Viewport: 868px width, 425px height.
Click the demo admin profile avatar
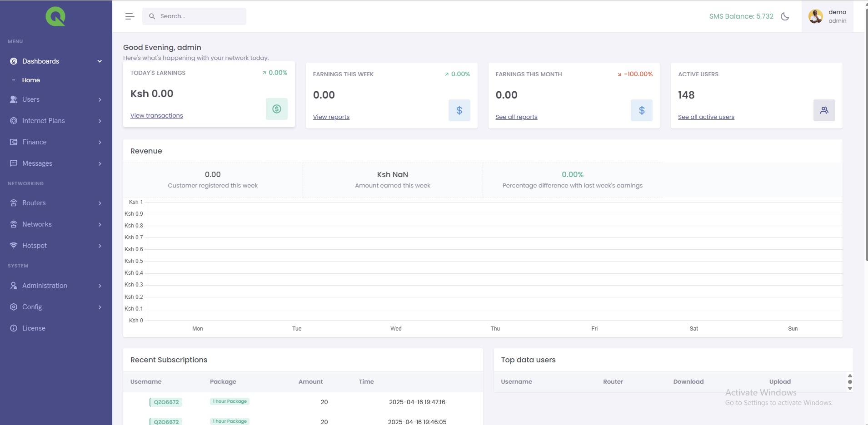click(x=815, y=16)
